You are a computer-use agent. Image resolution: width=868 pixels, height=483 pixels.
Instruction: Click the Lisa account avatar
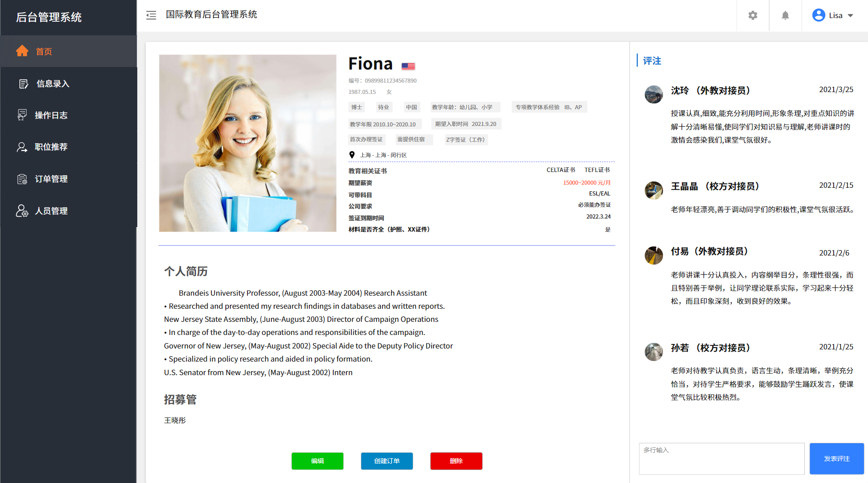818,15
